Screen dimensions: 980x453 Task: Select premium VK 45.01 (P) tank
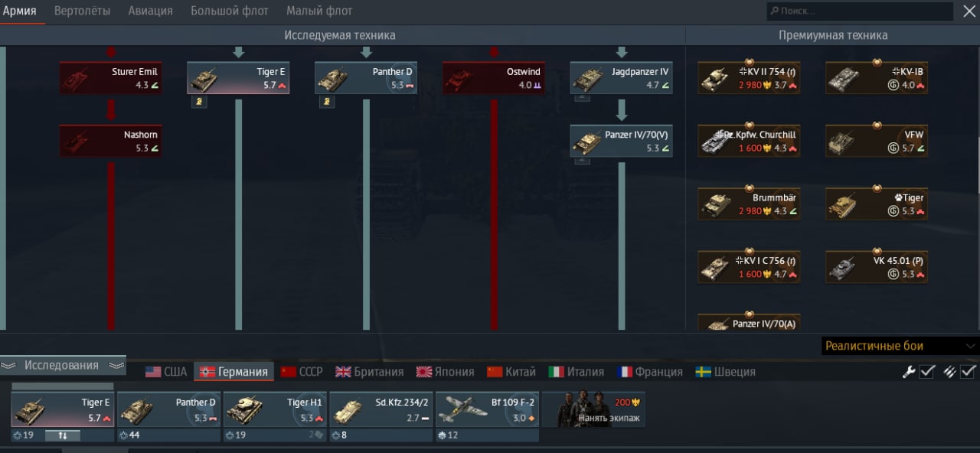pos(877,266)
